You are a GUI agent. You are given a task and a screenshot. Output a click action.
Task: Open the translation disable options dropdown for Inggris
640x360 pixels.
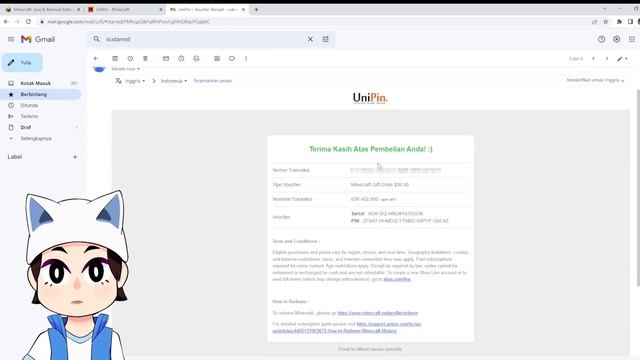click(x=595, y=80)
